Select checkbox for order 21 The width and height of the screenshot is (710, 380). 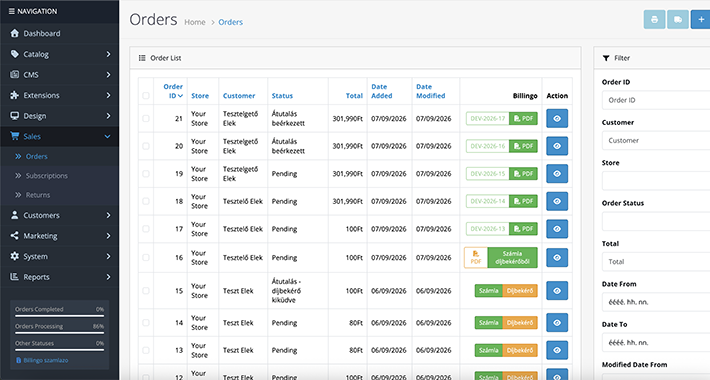tap(146, 119)
